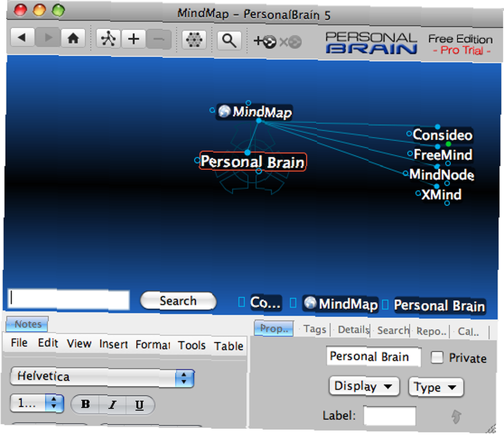The image size is (504, 435).
Task: Open the Table menu in Notes
Action: pos(229,346)
